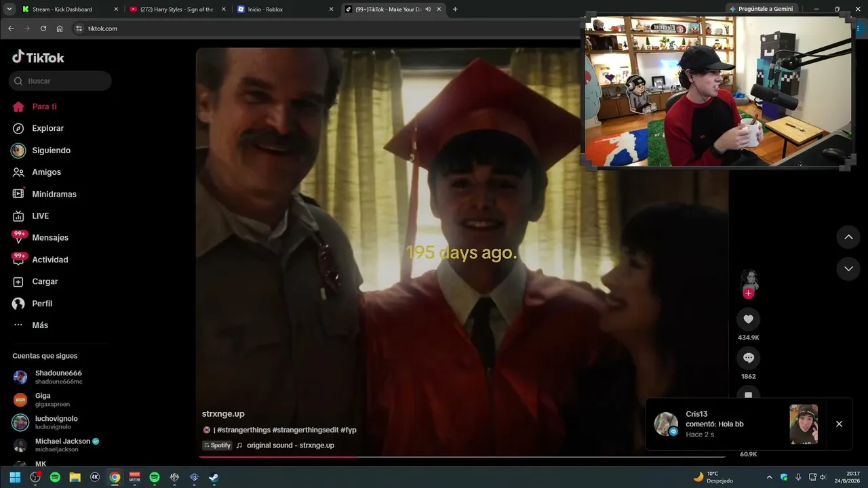Open Mensajes inbox icon

pos(18,237)
